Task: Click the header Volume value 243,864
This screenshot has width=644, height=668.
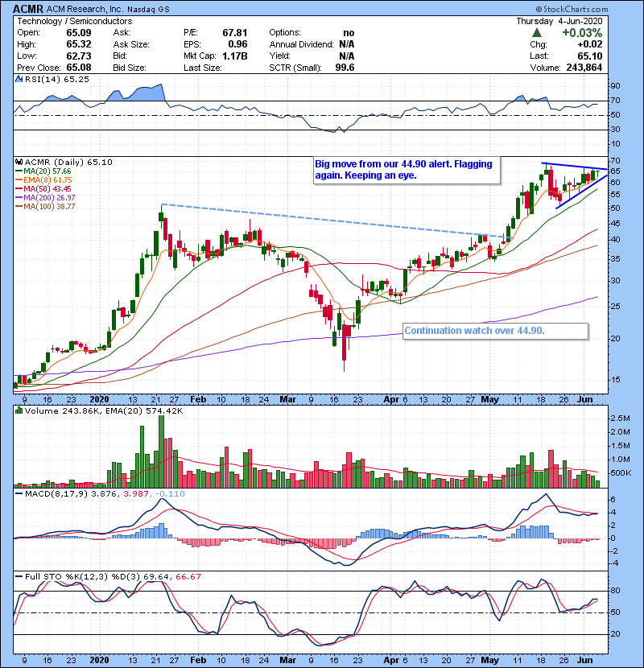Action: [584, 68]
